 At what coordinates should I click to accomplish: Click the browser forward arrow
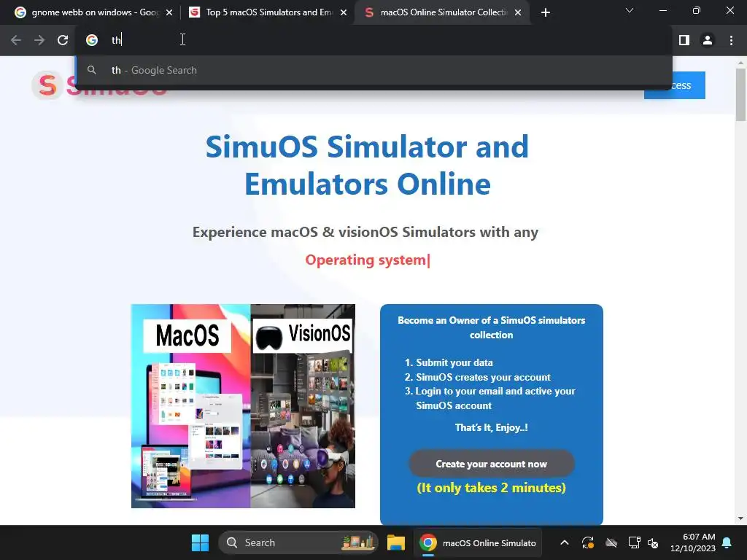(x=39, y=40)
